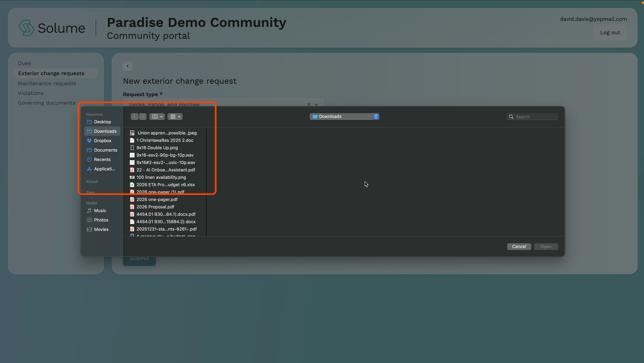Screen dimensions: 644x363
Task: Click the Open button in file dialog
Action: click(x=546, y=247)
